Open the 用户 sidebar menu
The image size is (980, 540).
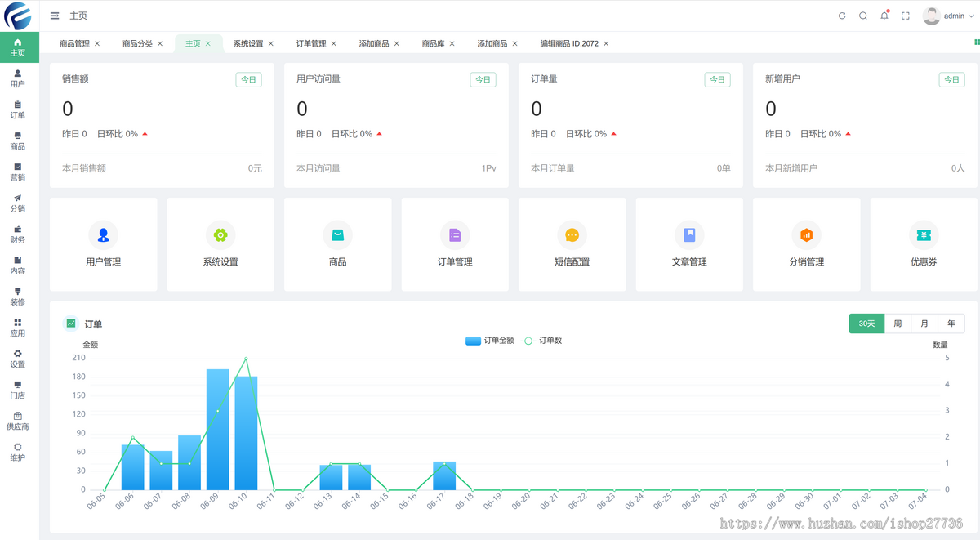pyautogui.click(x=18, y=78)
